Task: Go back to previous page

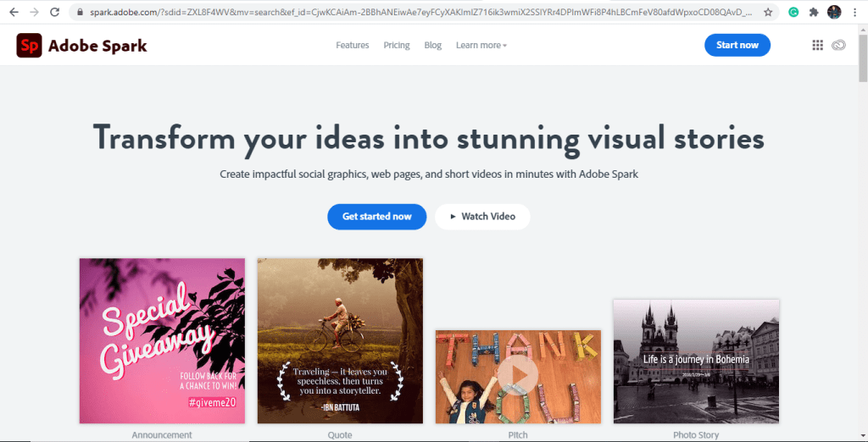Action: click(x=14, y=13)
